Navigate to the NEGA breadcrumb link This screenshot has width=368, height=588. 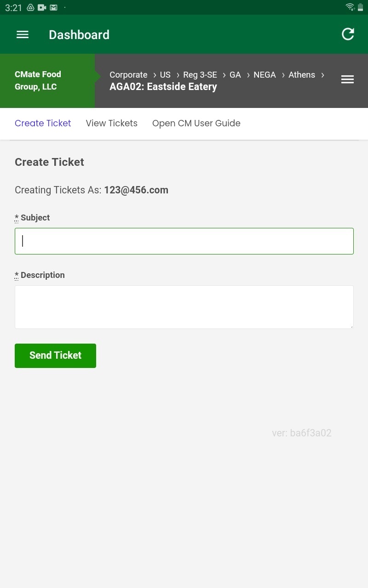pyautogui.click(x=265, y=75)
